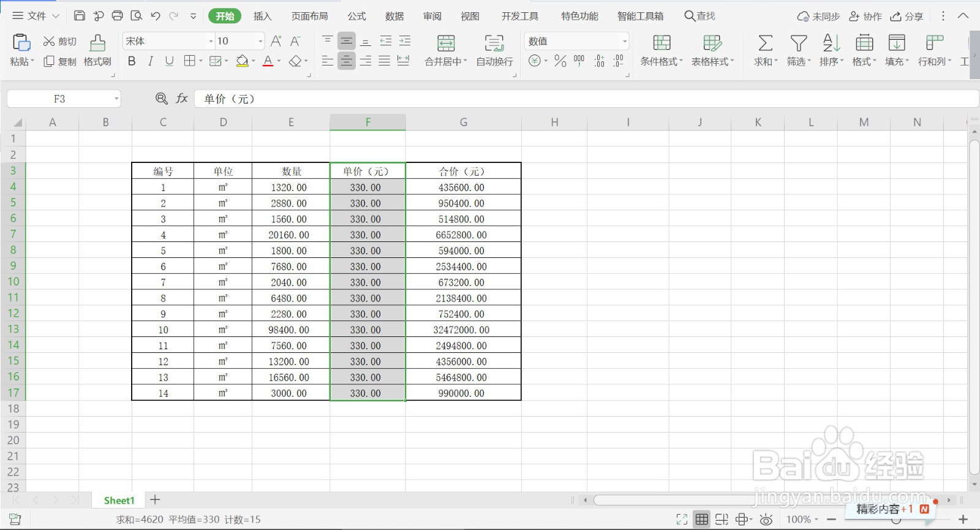The width and height of the screenshot is (980, 530).
Task: Toggle align text left
Action: [x=328, y=61]
